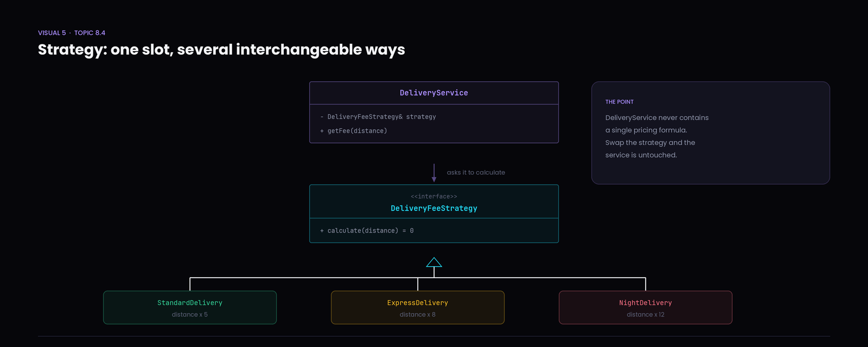Click the "asks it to calculate" arrow label
Screen dimensions: 868x347
click(x=476, y=172)
